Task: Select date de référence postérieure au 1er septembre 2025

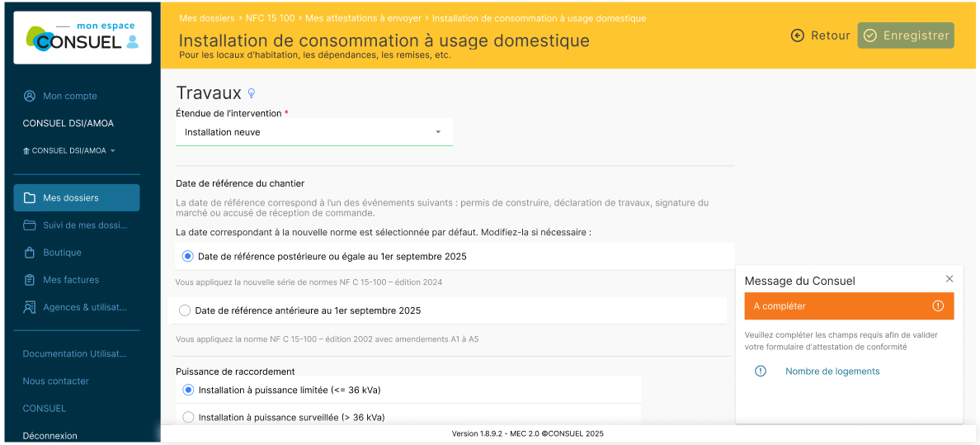Action: tap(187, 257)
